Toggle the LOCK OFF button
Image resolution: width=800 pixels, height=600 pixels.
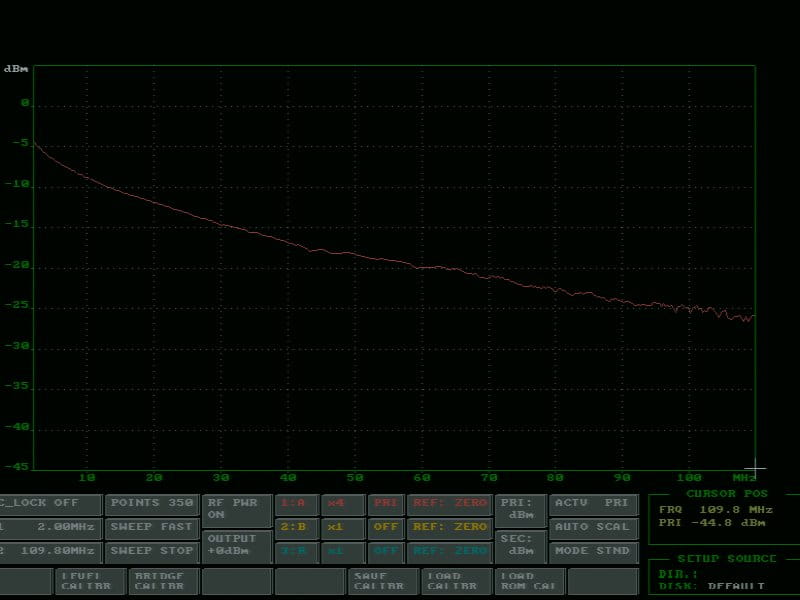pos(50,502)
